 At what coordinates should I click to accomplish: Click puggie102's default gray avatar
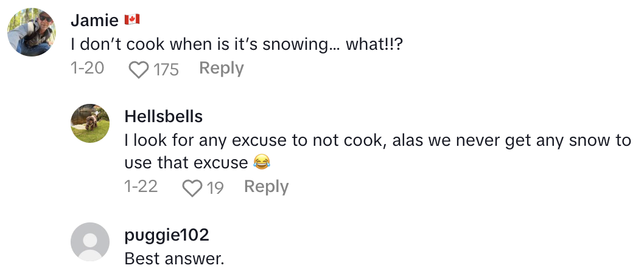point(91,241)
